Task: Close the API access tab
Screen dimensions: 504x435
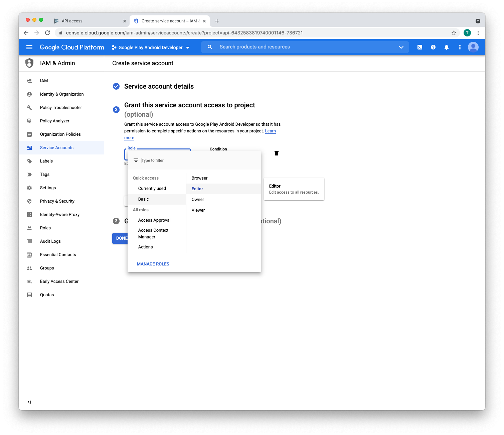Action: 125,21
